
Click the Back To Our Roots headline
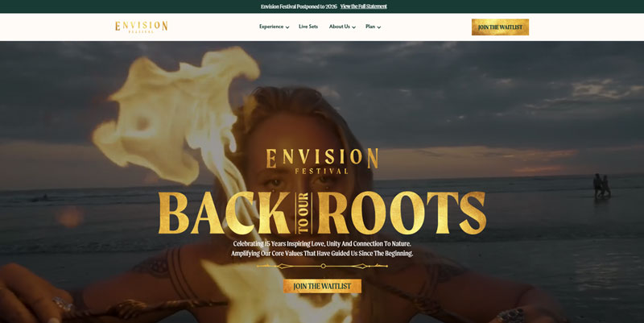[322, 213]
